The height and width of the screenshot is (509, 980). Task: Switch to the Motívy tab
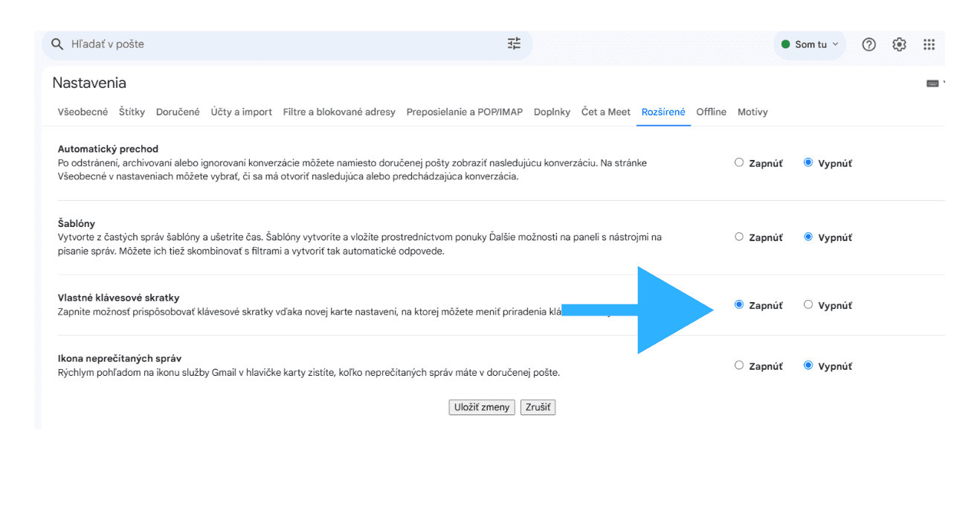click(x=752, y=112)
